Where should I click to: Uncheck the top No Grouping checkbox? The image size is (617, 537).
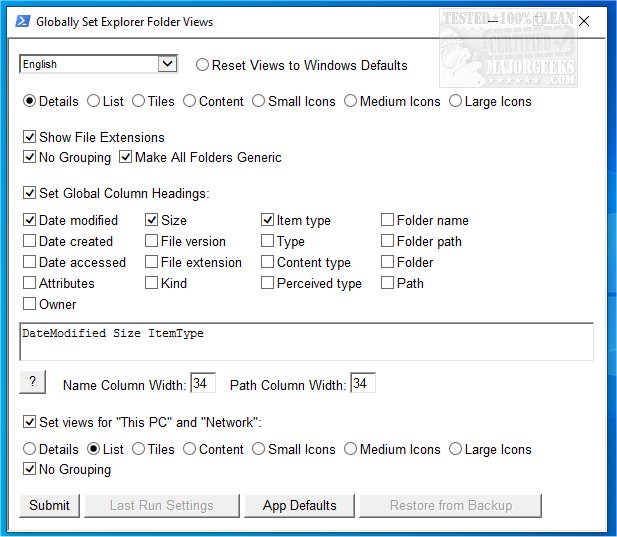(x=30, y=157)
